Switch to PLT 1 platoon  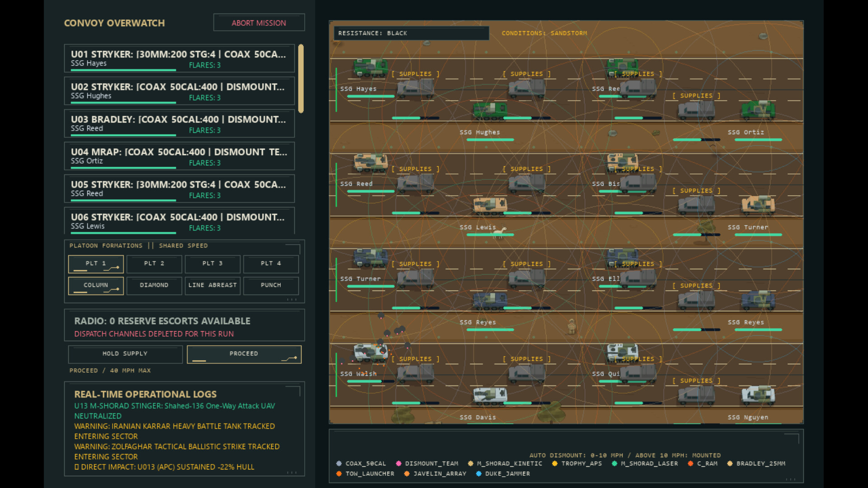(x=96, y=264)
